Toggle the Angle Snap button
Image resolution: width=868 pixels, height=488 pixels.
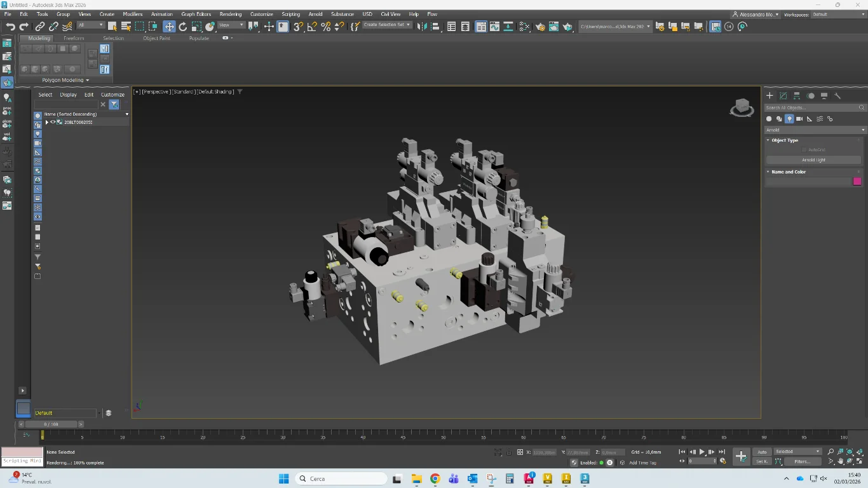tap(312, 27)
